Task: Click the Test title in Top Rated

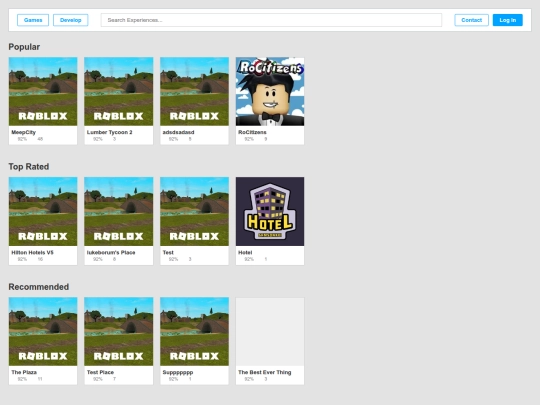Action: [x=168, y=252]
